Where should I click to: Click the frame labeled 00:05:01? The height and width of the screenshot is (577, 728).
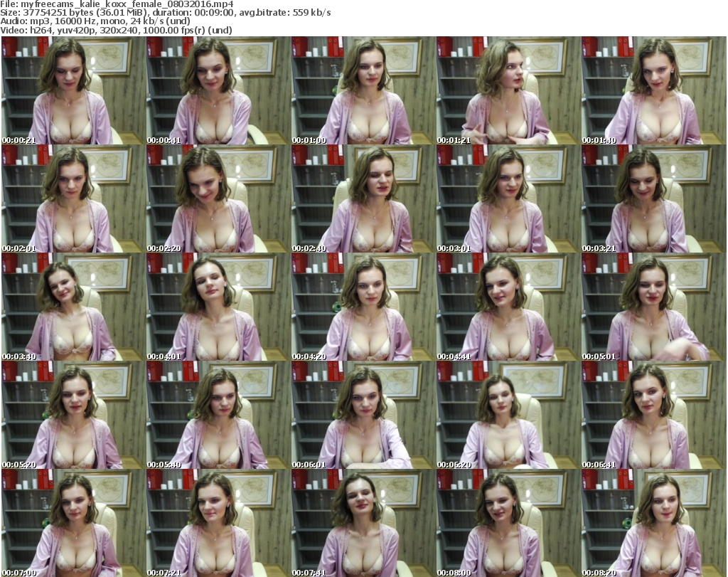pos(653,307)
